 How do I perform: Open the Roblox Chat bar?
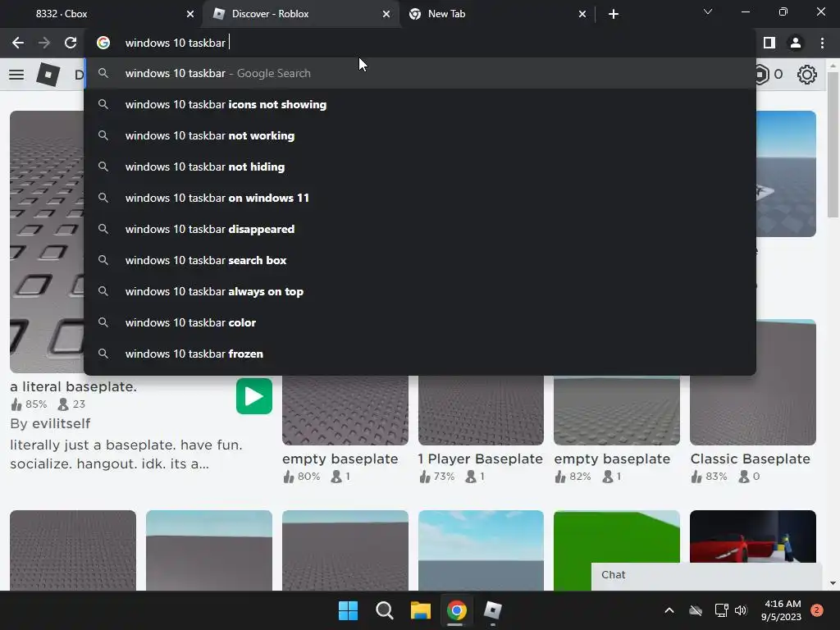coord(706,576)
